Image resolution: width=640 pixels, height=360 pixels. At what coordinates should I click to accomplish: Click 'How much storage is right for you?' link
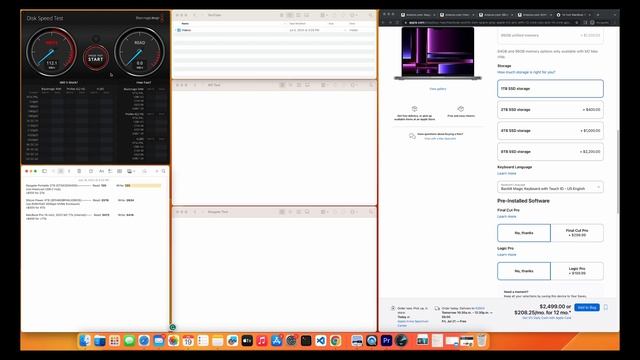click(x=526, y=72)
